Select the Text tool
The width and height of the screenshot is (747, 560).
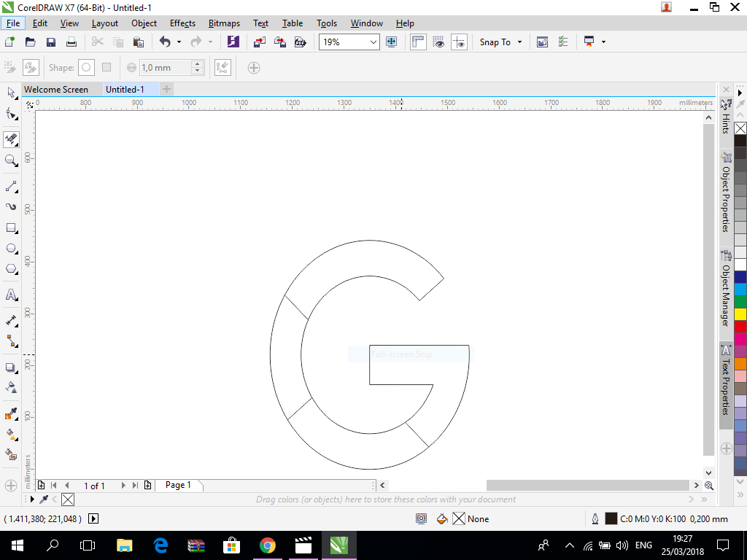(x=11, y=295)
